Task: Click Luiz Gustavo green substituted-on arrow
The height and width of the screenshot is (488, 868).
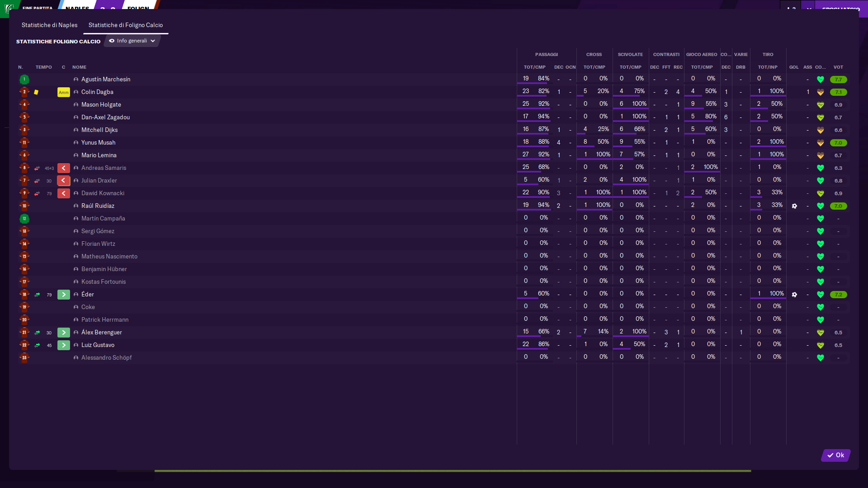Action: coord(63,345)
